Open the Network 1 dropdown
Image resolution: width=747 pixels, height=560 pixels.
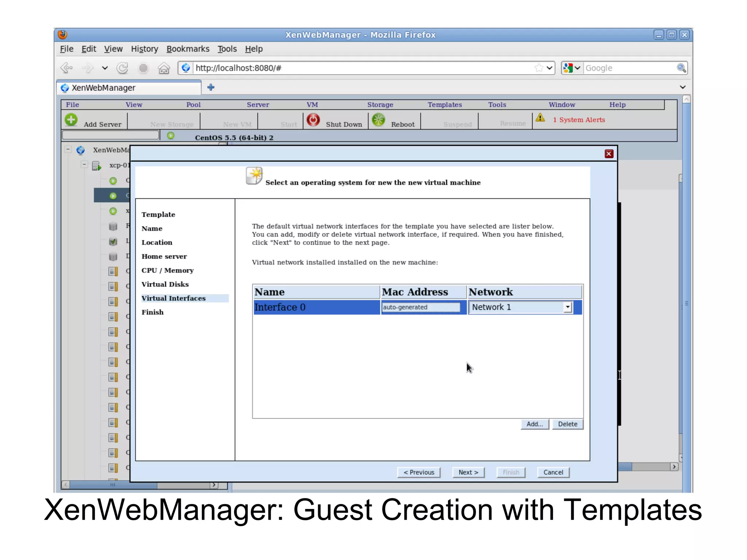click(568, 307)
